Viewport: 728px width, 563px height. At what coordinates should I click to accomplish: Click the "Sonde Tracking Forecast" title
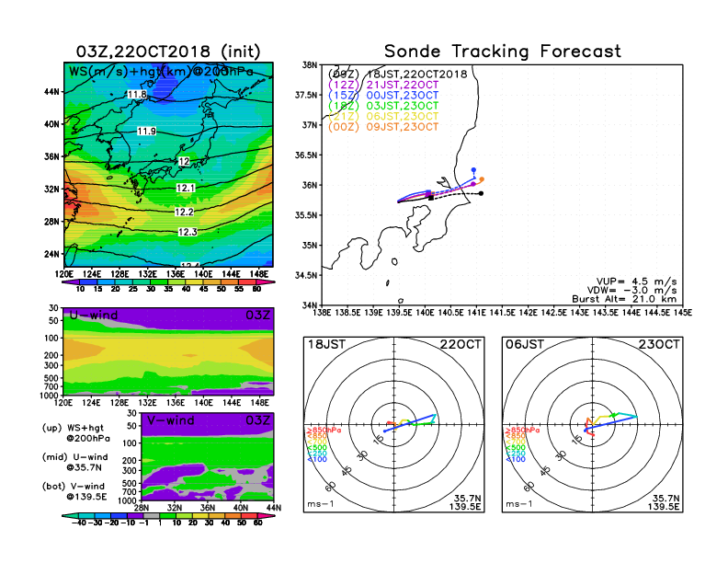(x=503, y=52)
